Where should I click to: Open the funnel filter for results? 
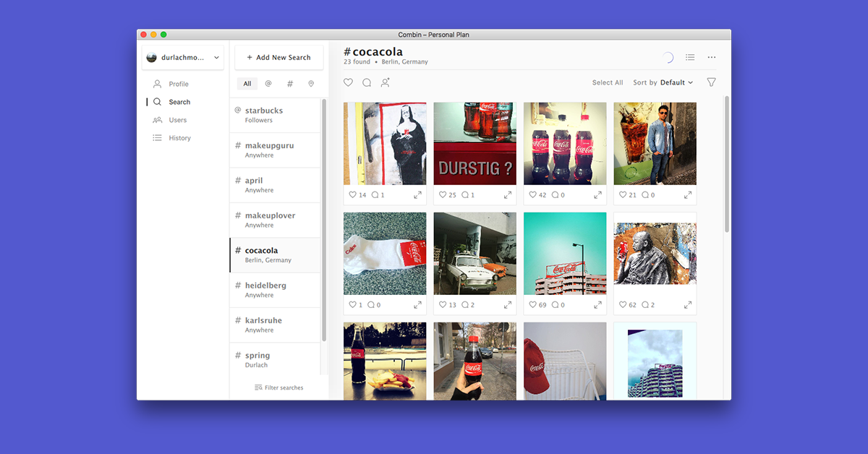tap(711, 82)
